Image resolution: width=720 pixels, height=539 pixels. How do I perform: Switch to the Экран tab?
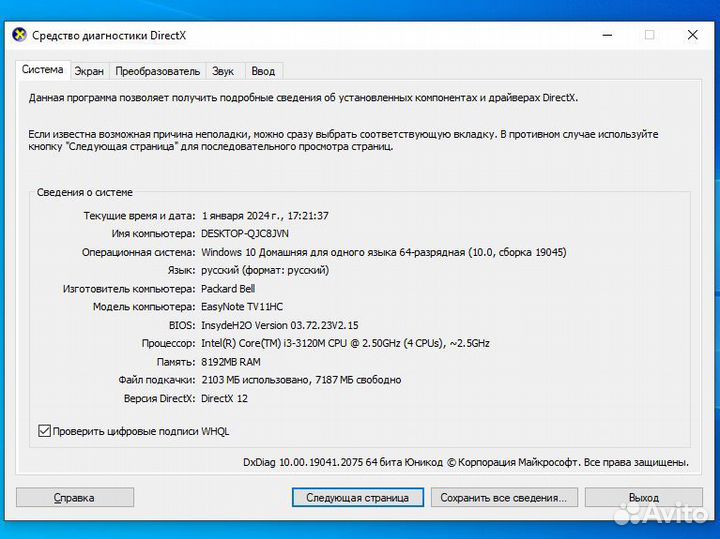(89, 71)
